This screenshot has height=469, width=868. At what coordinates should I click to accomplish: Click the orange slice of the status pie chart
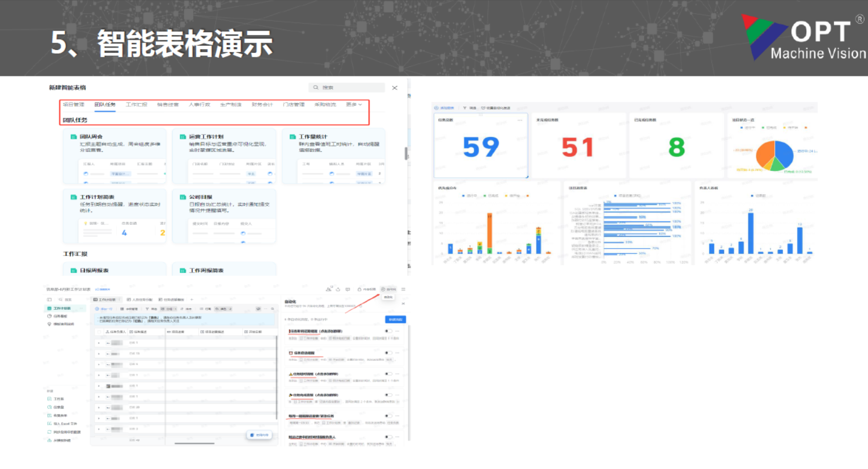[765, 152]
